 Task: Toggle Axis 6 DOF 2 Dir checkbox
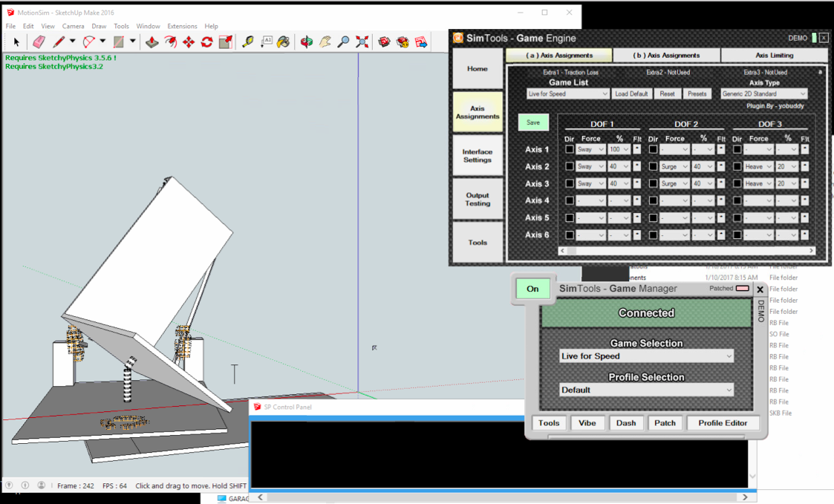653,235
